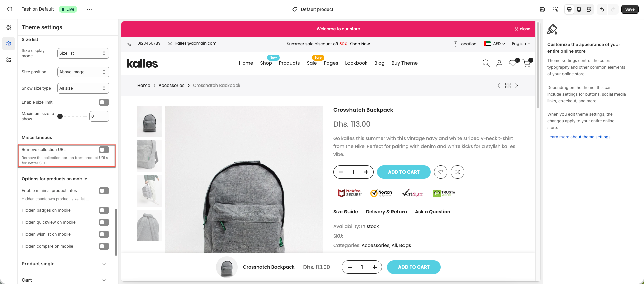Toggle Hidden wishlist on mobile
644x284 pixels.
click(x=104, y=234)
